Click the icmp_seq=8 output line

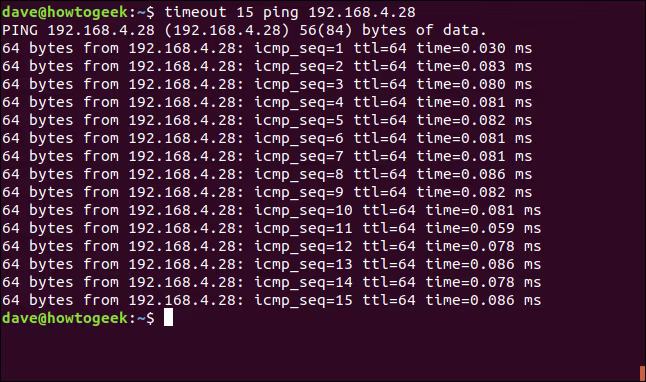pos(267,175)
